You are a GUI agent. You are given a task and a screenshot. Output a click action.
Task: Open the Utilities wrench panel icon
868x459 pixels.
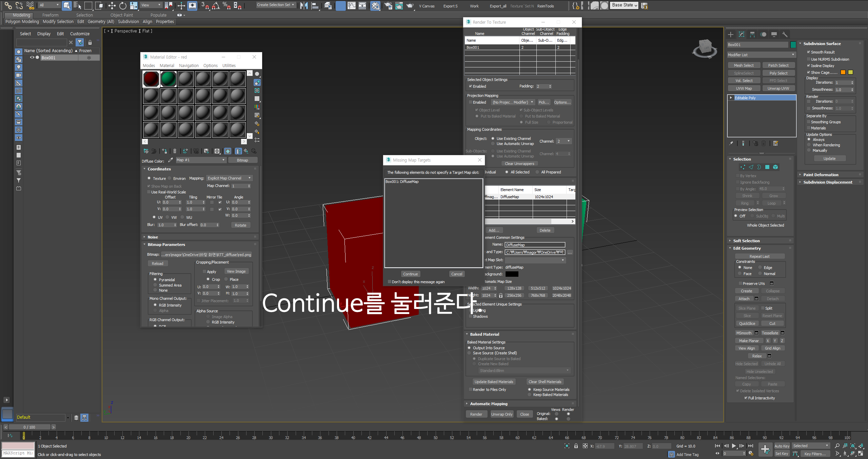pos(785,35)
